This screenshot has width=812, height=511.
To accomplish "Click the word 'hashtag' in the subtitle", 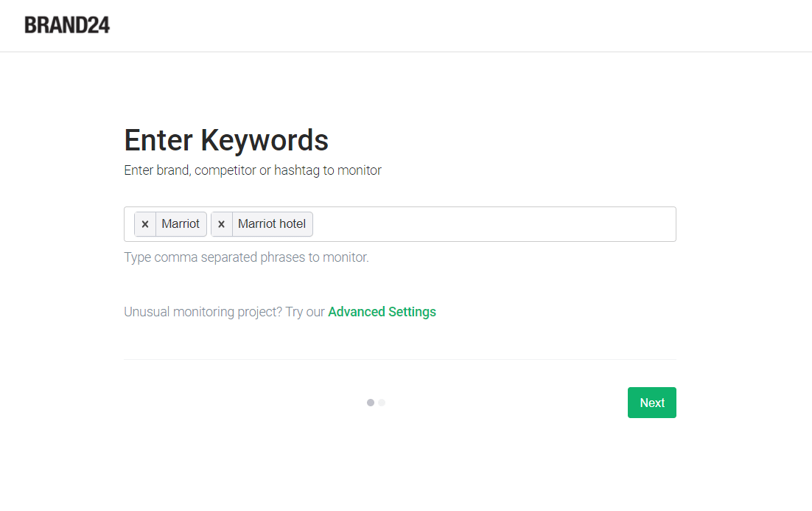I will (x=297, y=170).
